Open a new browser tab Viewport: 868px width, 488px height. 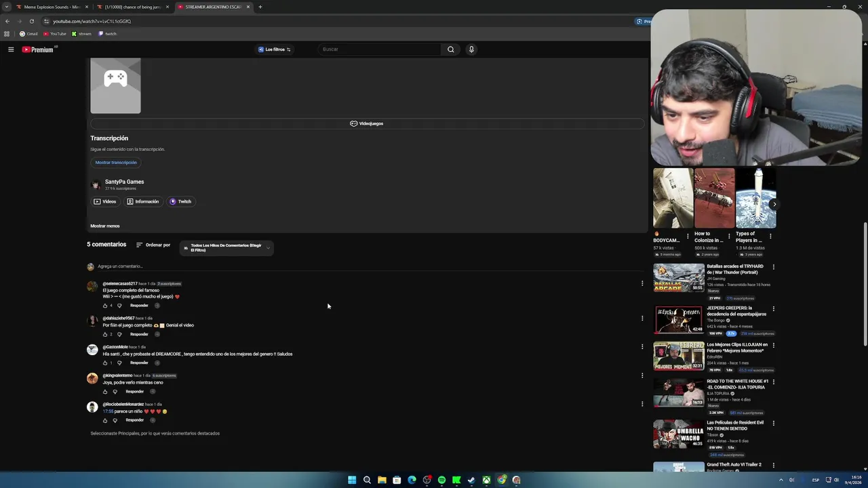click(260, 7)
